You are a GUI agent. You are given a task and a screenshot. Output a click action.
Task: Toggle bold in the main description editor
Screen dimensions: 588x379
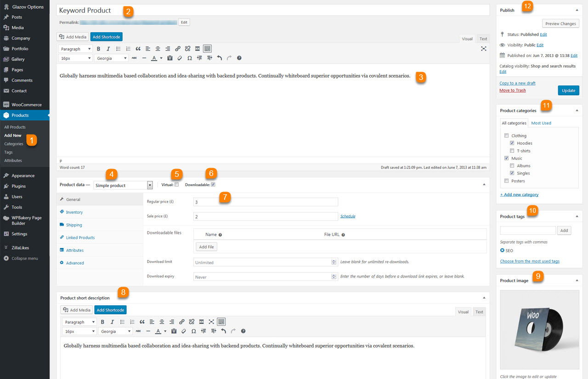pos(98,49)
